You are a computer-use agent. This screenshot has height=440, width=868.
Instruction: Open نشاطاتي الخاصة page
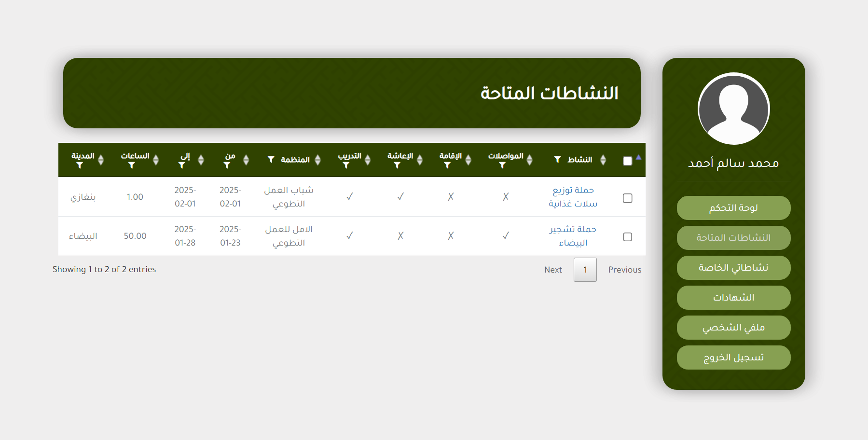[733, 268]
